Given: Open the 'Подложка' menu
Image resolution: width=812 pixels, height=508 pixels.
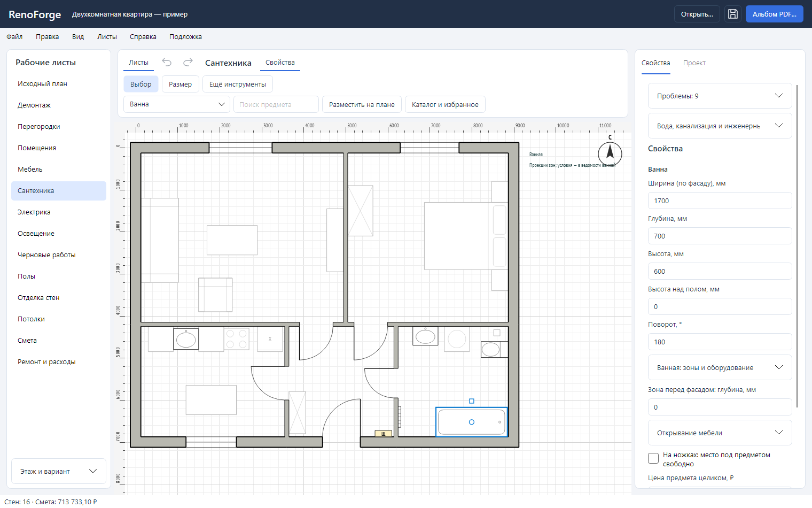Looking at the screenshot, I should [x=185, y=37].
